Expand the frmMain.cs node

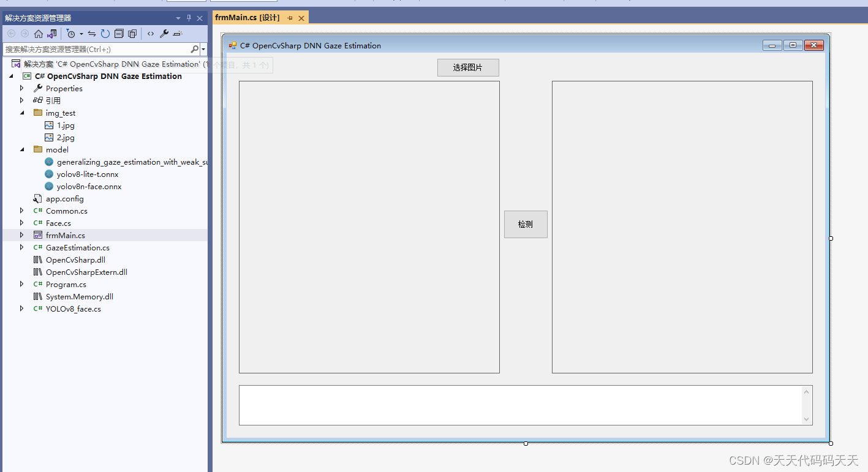click(22, 235)
